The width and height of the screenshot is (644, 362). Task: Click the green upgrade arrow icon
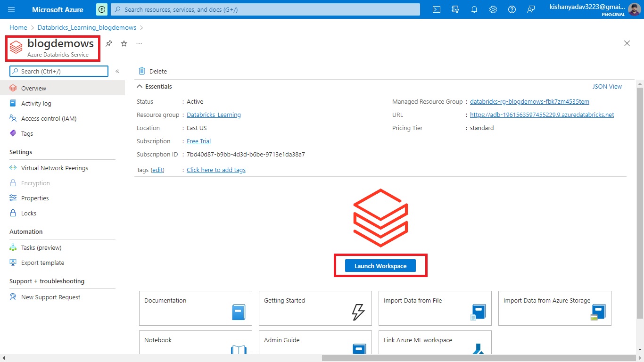(102, 9)
